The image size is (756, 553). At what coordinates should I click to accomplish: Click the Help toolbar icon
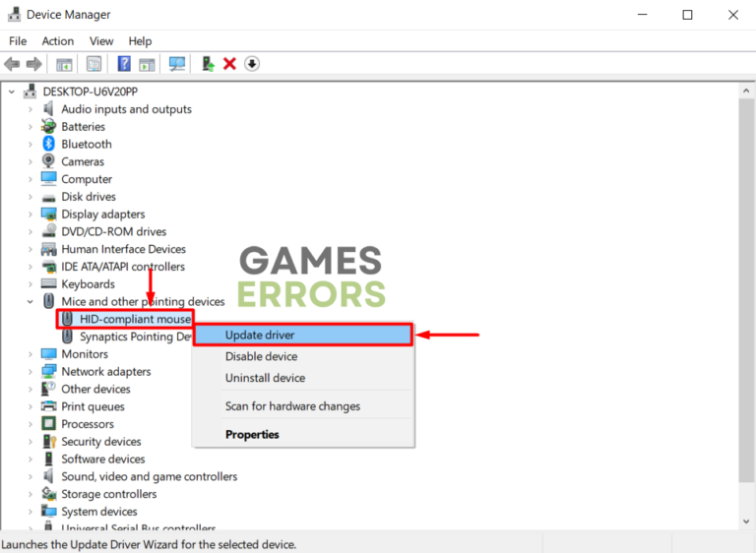[x=124, y=64]
